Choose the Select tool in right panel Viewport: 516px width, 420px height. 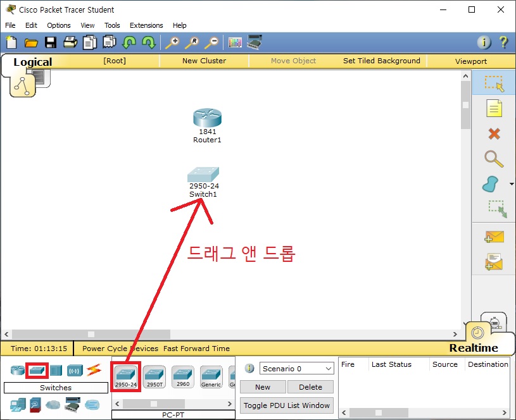(494, 83)
